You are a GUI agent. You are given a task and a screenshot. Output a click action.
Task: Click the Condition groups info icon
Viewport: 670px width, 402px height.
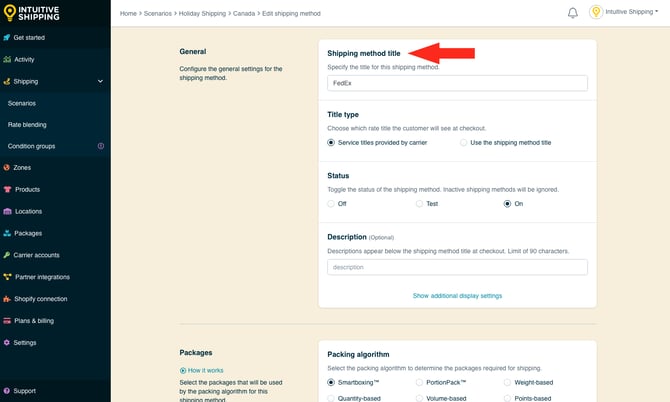(x=100, y=146)
